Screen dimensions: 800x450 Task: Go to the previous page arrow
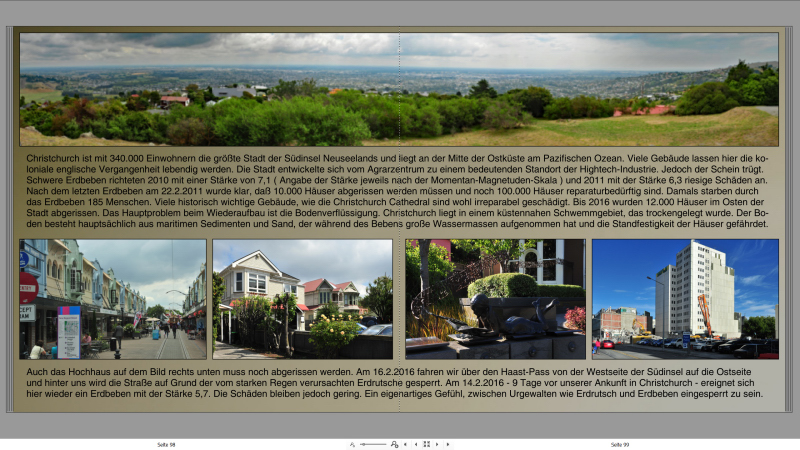click(x=416, y=444)
